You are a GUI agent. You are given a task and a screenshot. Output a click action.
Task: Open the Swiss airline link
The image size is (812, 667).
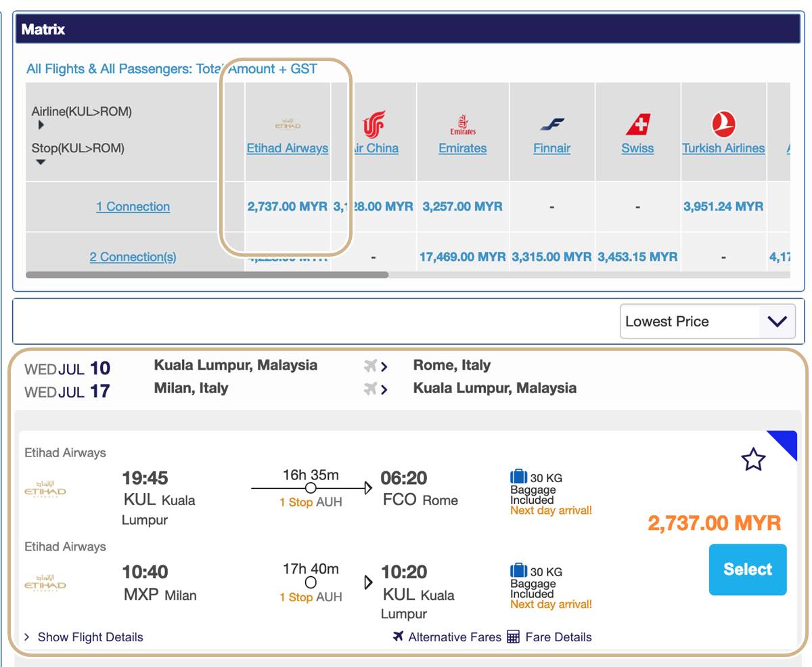click(x=637, y=148)
